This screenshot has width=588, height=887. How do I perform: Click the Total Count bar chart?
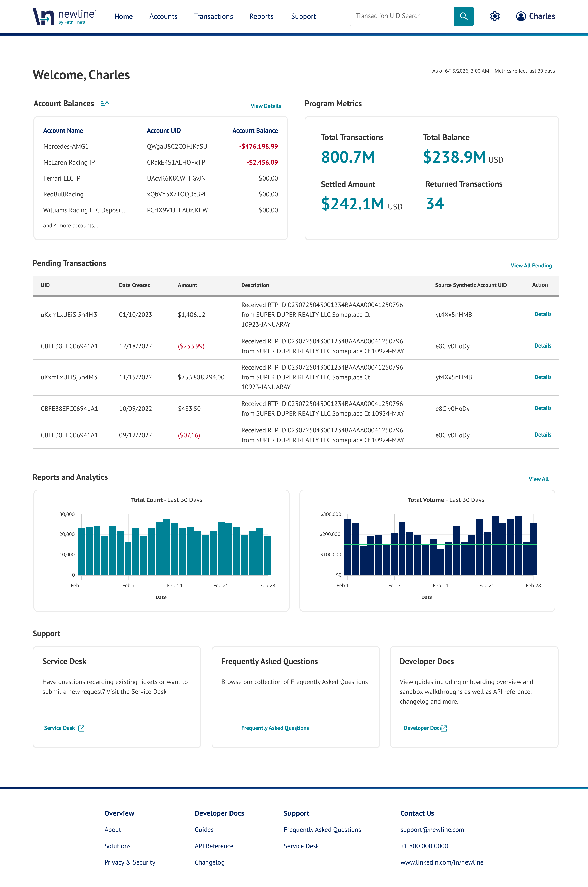[x=174, y=547]
